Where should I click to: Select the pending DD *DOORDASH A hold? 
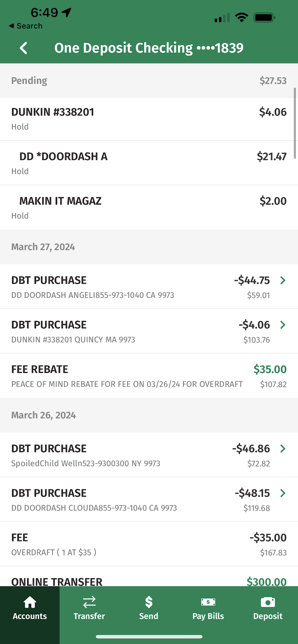point(149,163)
